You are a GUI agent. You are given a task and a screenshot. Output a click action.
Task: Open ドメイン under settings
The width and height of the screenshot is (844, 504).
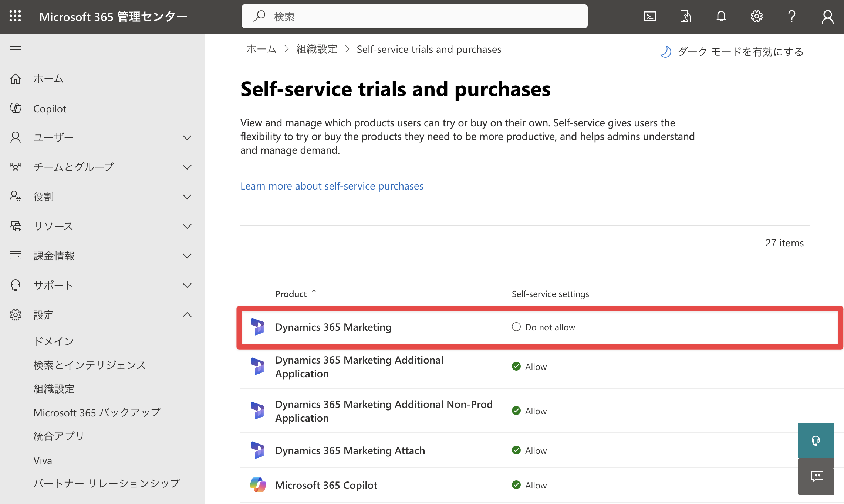coord(54,341)
